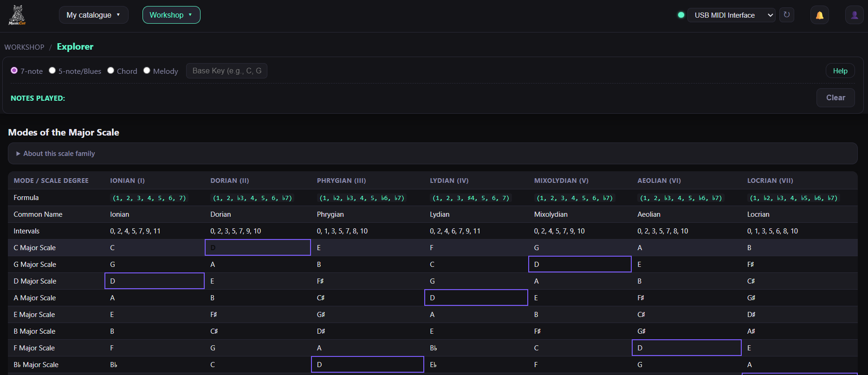The width and height of the screenshot is (868, 375).
Task: Click the Intervals row label
Action: [x=26, y=231]
